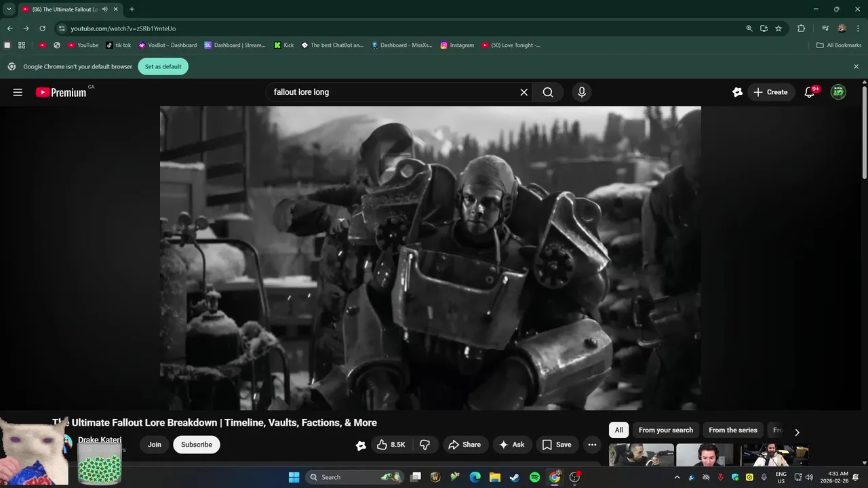The image size is (868, 488).
Task: Open Steam from the taskbar
Action: click(x=515, y=477)
